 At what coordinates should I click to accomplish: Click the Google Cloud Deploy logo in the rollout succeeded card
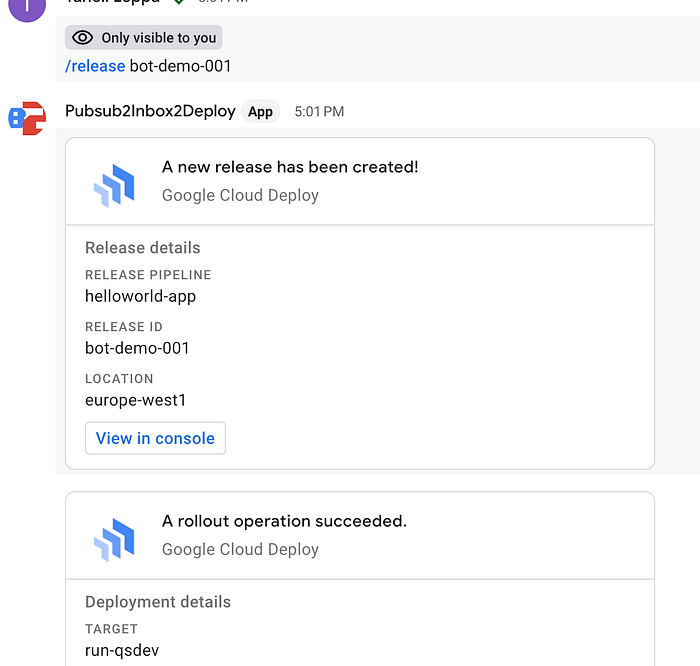click(x=114, y=540)
